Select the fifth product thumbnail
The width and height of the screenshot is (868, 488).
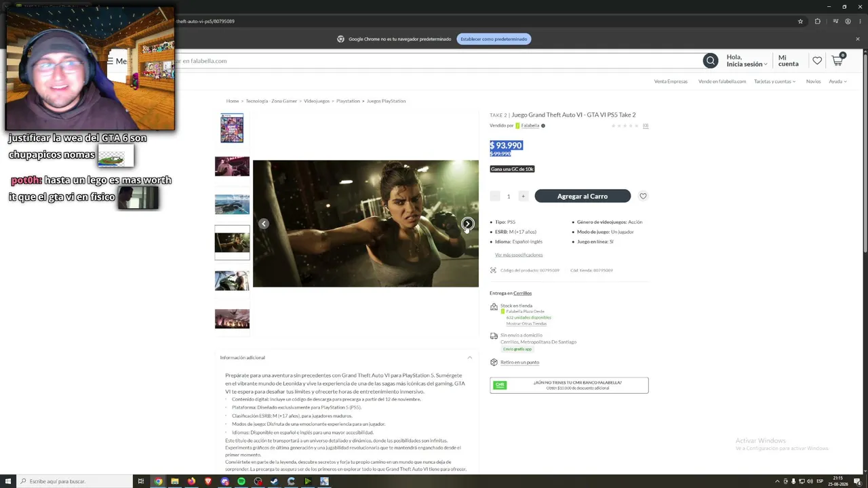(x=232, y=281)
